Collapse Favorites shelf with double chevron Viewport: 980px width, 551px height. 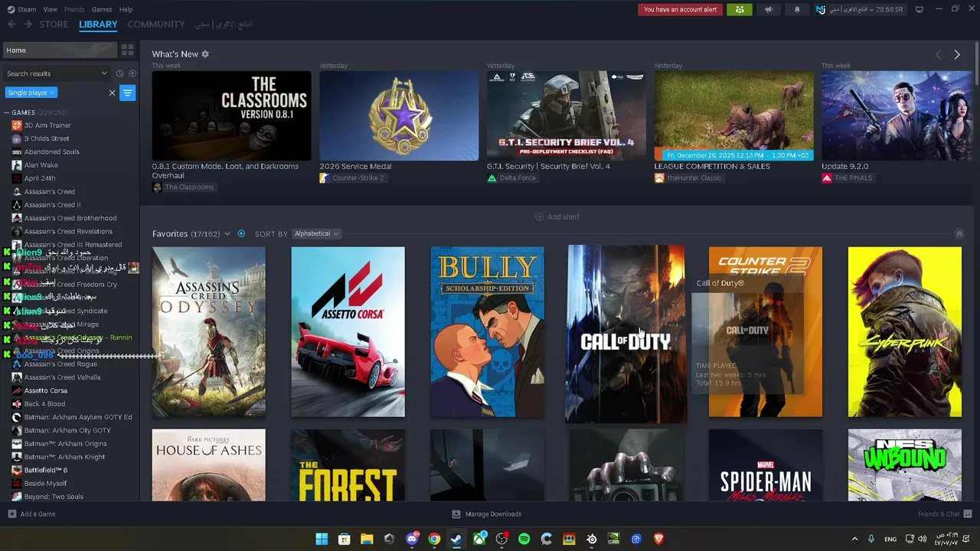(959, 233)
